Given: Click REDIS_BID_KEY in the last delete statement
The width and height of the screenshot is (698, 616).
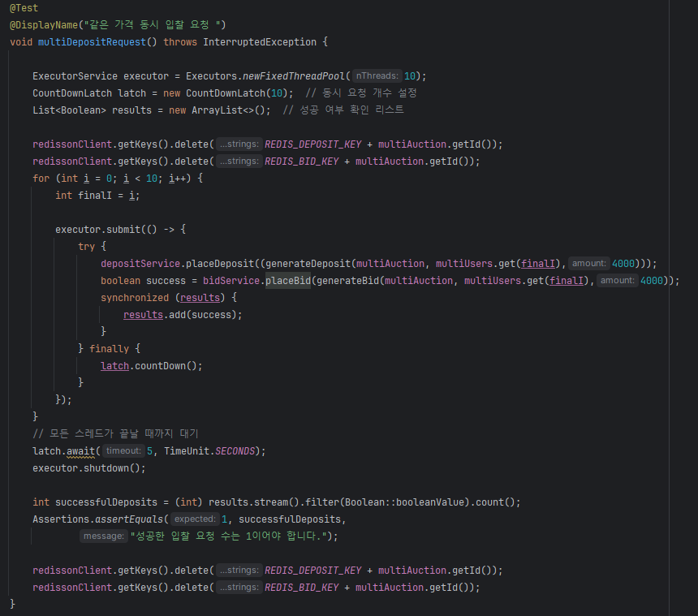Looking at the screenshot, I should click(x=301, y=588).
